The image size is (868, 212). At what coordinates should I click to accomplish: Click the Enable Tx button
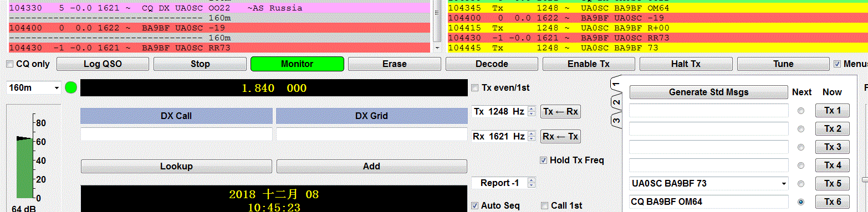tap(589, 64)
